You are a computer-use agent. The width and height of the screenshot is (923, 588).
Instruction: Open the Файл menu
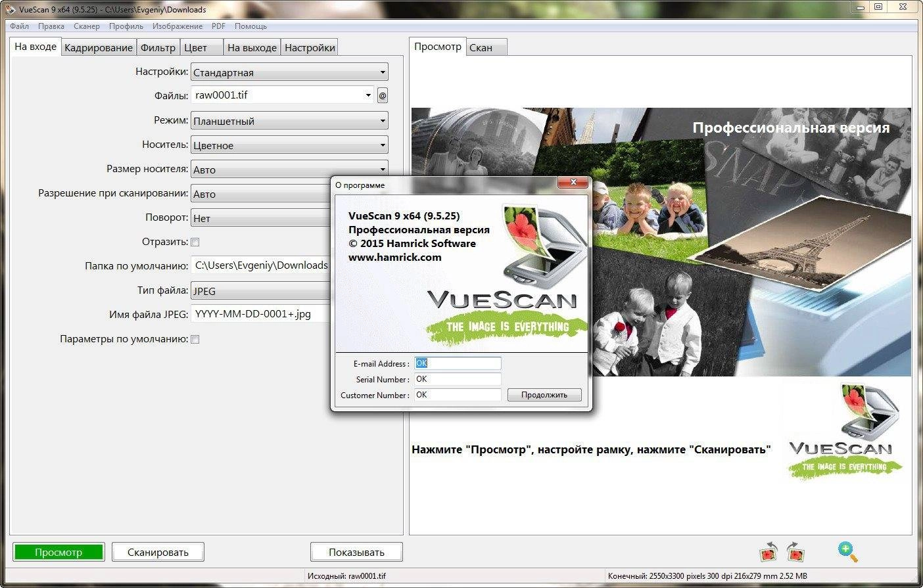pyautogui.click(x=19, y=26)
